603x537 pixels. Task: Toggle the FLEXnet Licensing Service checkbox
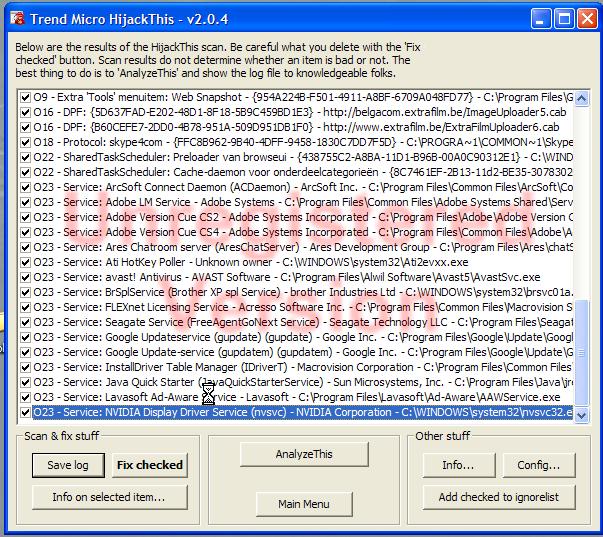point(25,307)
